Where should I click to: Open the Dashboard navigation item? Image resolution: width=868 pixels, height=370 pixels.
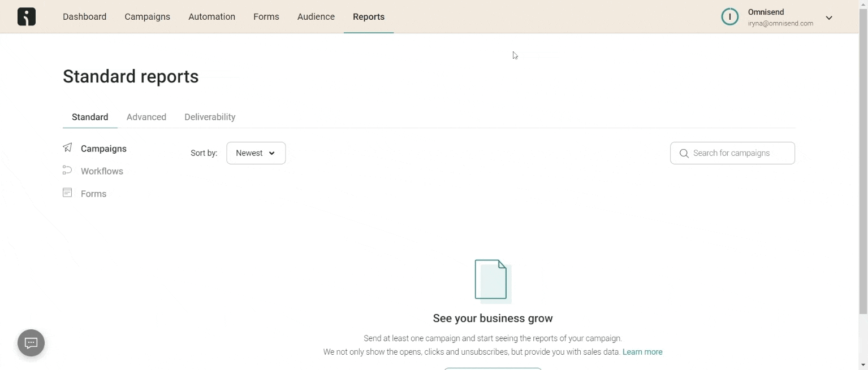(x=84, y=16)
